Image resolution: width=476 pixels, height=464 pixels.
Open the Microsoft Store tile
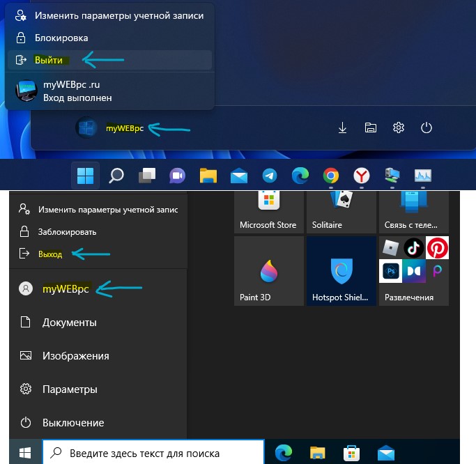(269, 212)
